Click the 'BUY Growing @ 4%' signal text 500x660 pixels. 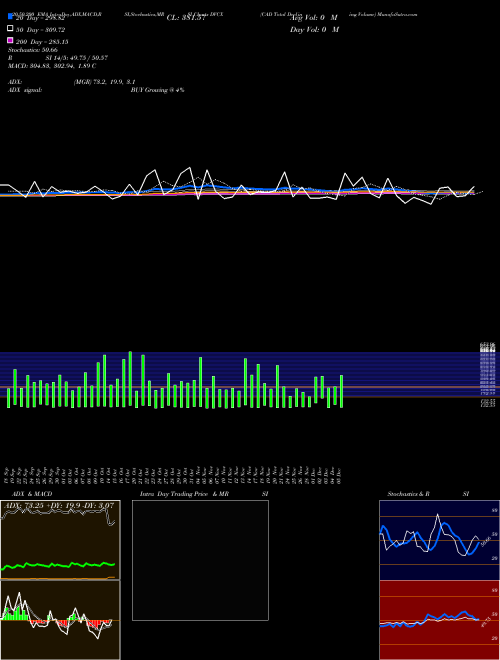[157, 90]
